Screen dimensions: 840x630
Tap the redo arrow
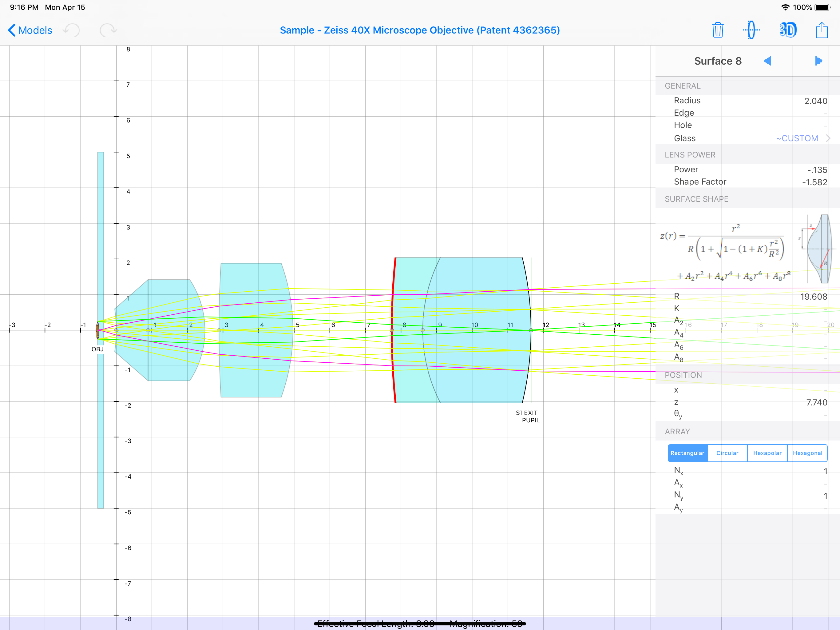point(108,30)
